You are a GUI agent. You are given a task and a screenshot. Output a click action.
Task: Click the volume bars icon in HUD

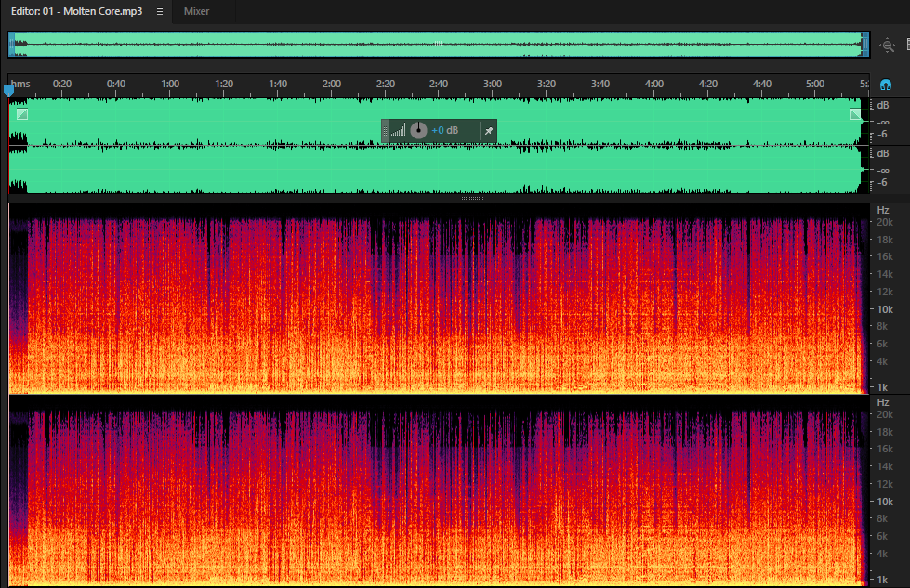(x=398, y=130)
